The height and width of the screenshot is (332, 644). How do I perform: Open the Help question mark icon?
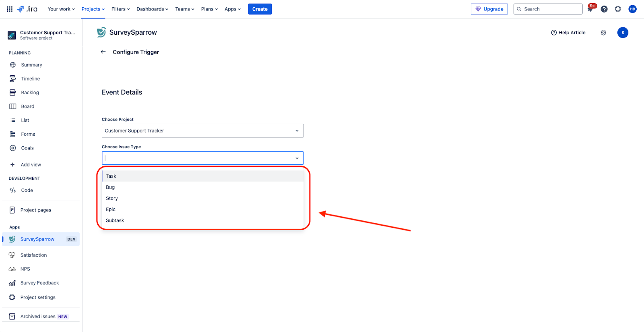coord(604,9)
